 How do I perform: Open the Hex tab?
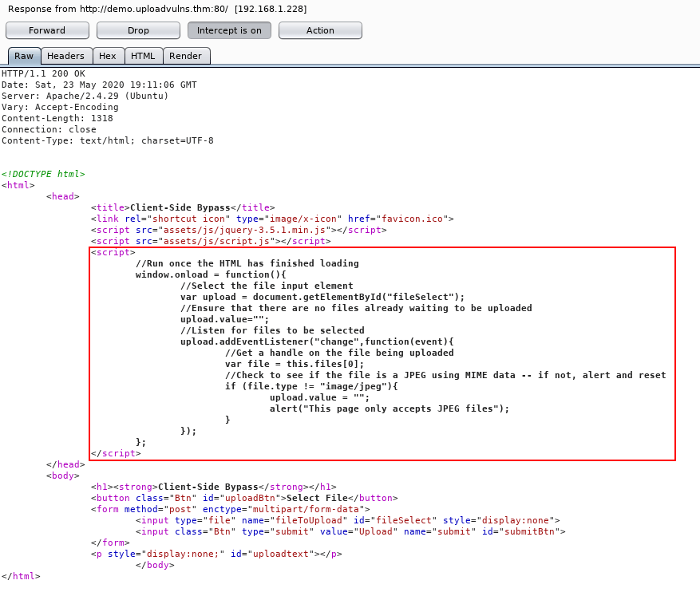coord(108,56)
